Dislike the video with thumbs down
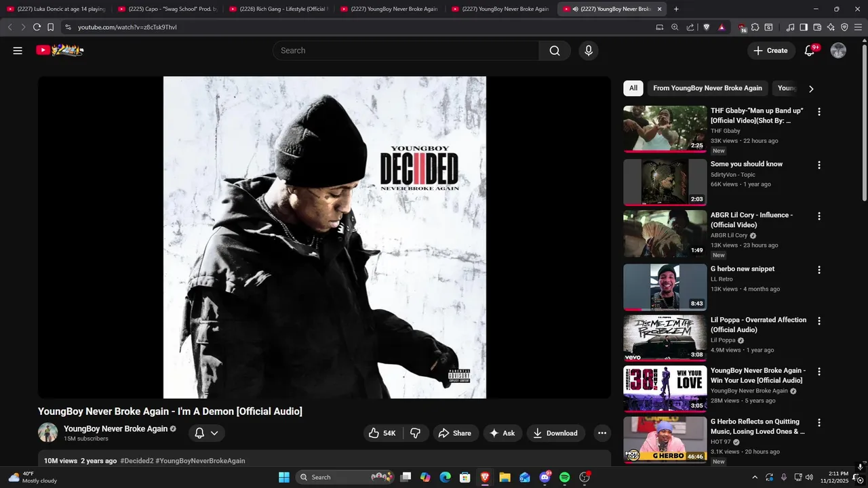Image resolution: width=868 pixels, height=488 pixels. coord(416,433)
